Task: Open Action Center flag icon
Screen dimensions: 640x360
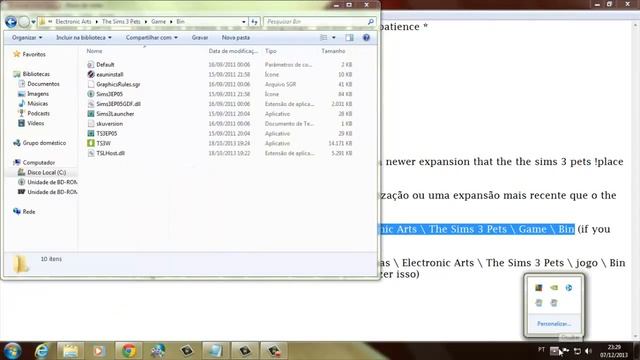Action: [x=566, y=351]
